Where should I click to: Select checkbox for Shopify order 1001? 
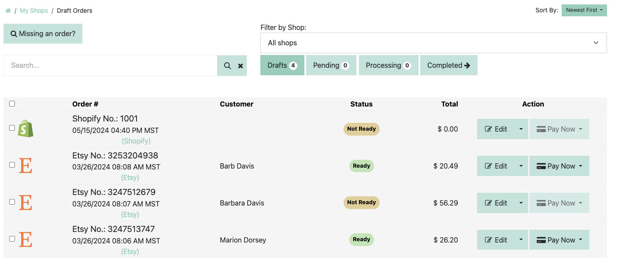click(12, 128)
